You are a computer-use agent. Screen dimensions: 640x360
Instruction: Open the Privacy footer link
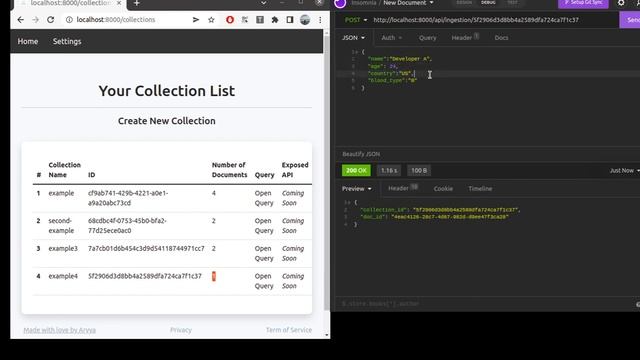pos(181,330)
